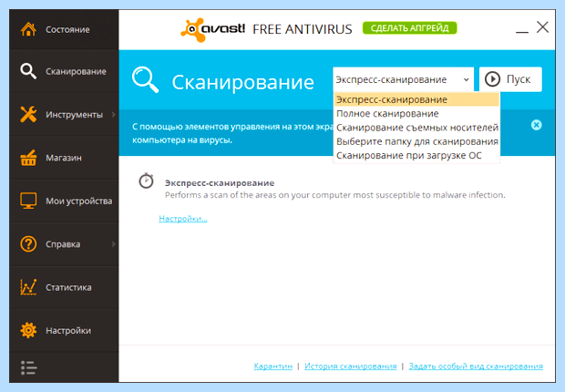This screenshot has width=565, height=392.
Task: Dismiss the blue info banner
Action: (x=536, y=125)
